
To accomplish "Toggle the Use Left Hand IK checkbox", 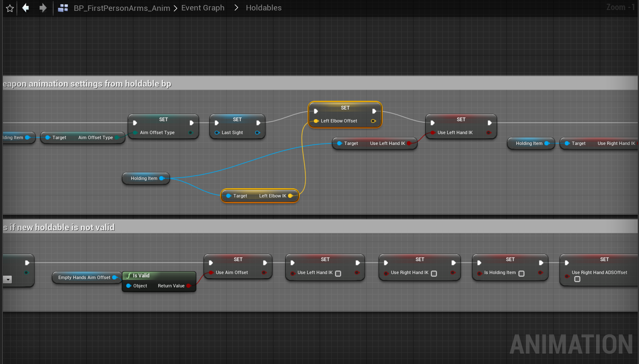I will pyautogui.click(x=338, y=274).
